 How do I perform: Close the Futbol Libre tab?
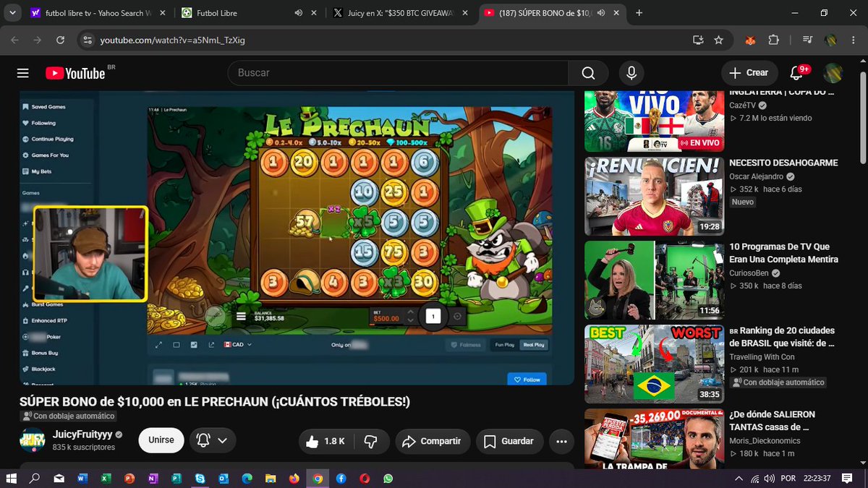pos(314,13)
